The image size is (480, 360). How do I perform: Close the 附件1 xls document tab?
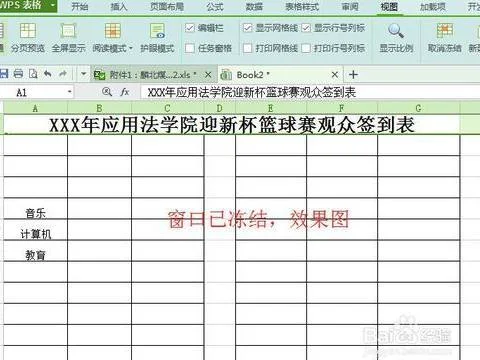click(x=208, y=75)
